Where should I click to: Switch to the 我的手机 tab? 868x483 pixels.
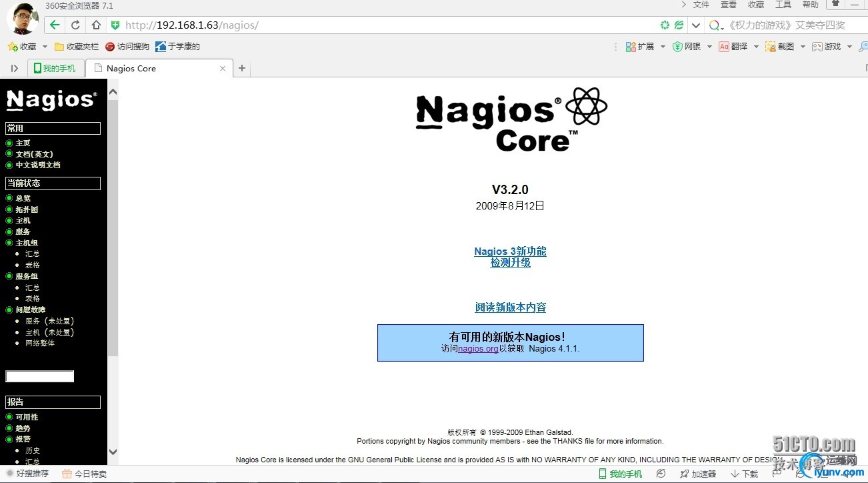point(56,68)
